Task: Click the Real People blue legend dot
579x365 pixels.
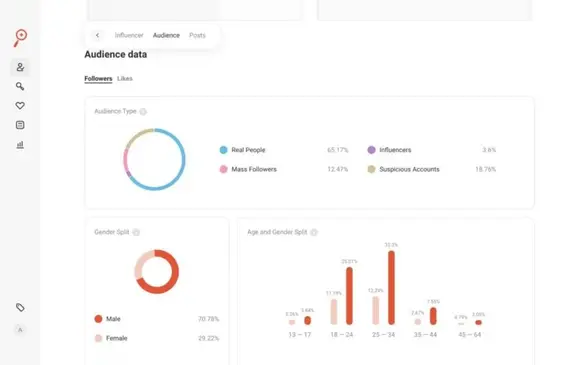Action: (223, 150)
